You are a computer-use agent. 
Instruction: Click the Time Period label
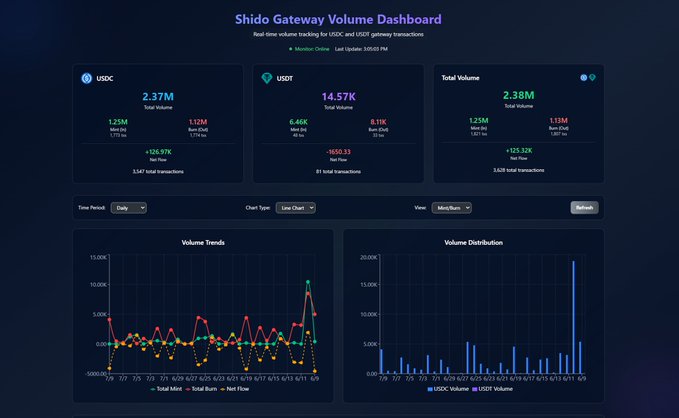(x=91, y=208)
